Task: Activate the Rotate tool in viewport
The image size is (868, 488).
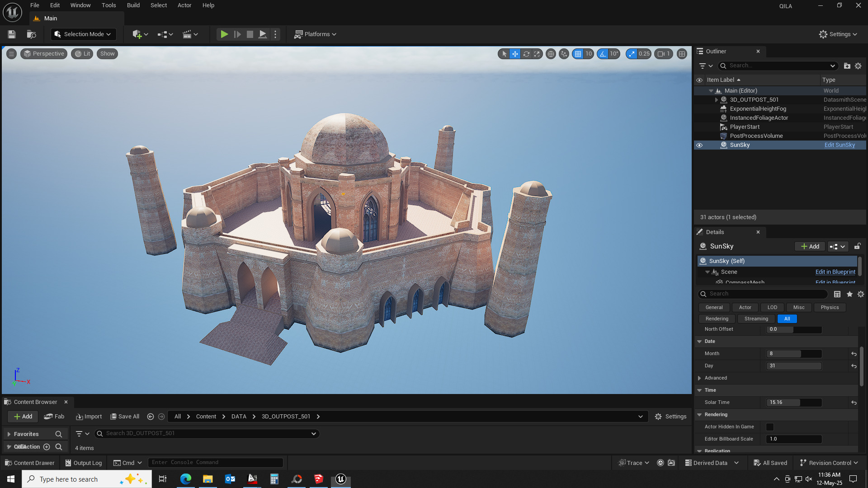Action: [526, 54]
